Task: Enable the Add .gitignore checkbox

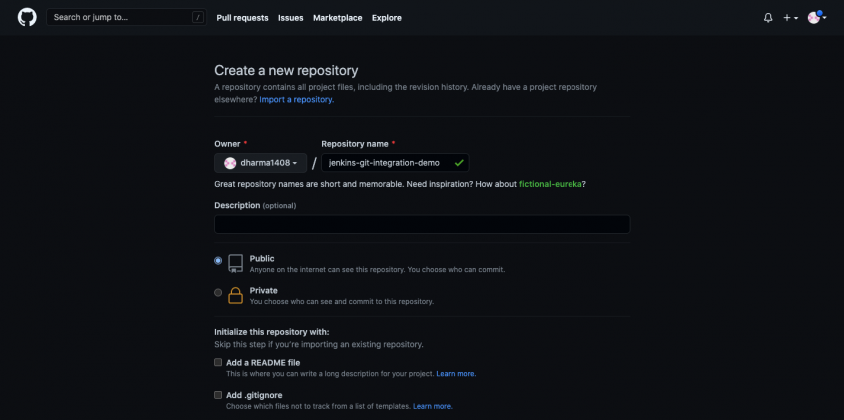Action: coord(218,395)
